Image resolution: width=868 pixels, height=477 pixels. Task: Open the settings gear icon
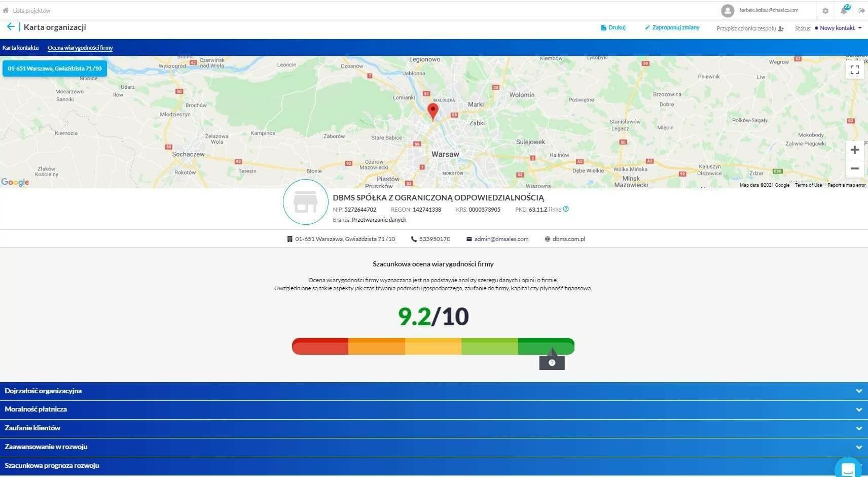tap(825, 11)
